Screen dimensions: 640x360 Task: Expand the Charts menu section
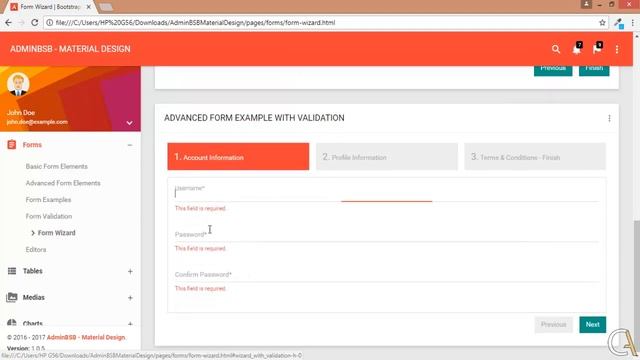tap(130, 324)
